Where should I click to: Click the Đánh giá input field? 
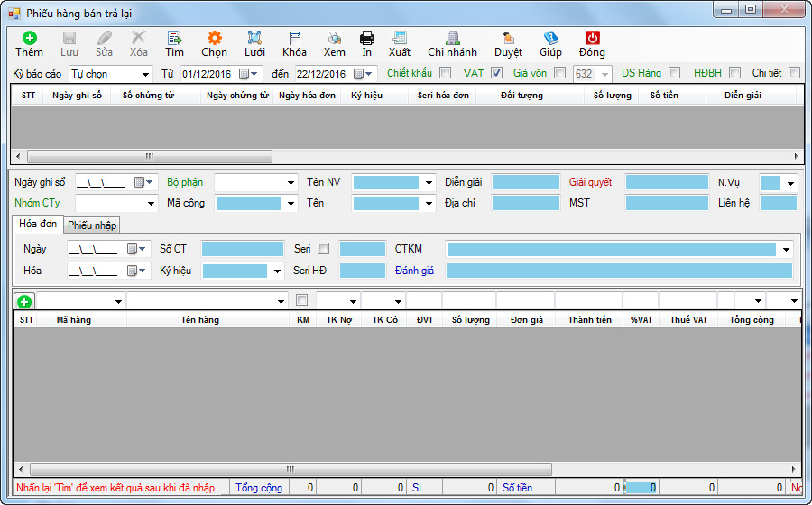tap(619, 271)
